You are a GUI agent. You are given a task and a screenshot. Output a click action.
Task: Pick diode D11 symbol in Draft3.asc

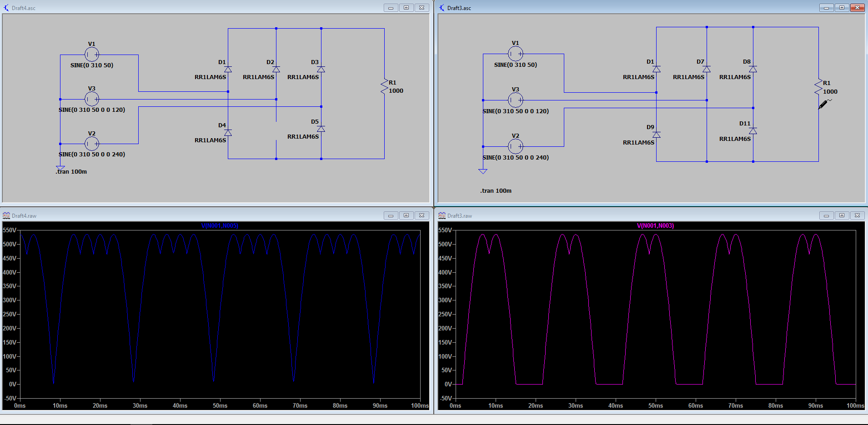pos(753,130)
